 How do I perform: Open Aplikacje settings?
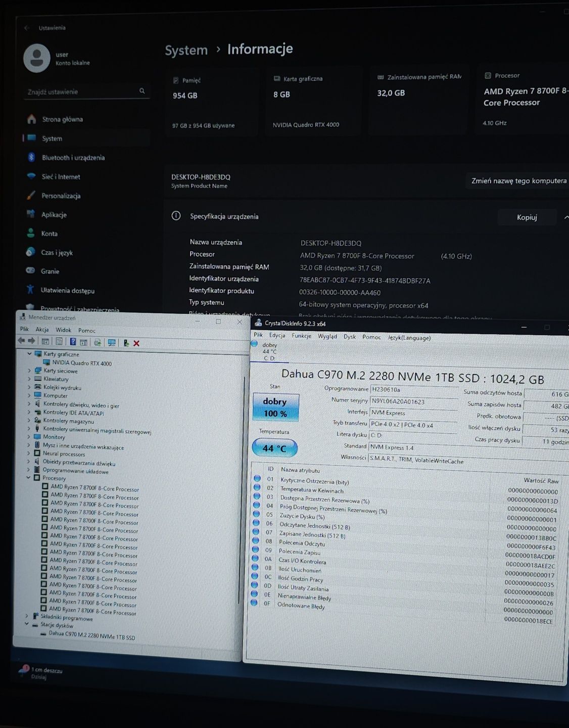coord(54,215)
